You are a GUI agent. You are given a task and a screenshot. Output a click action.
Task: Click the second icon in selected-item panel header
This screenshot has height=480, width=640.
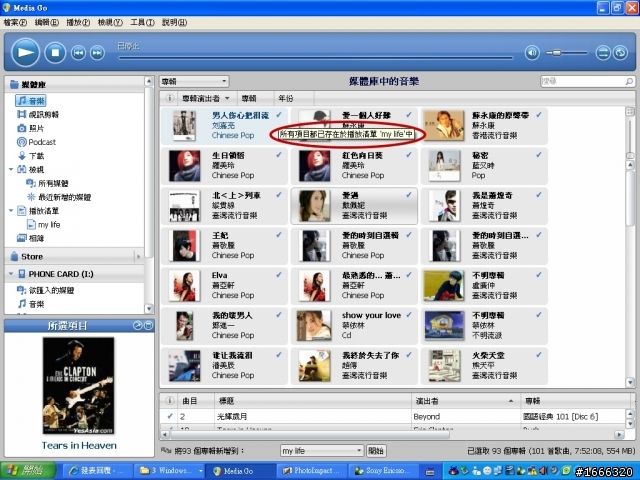149,325
